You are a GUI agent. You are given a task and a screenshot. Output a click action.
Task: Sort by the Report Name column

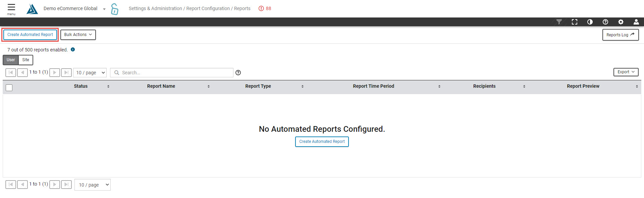161,86
